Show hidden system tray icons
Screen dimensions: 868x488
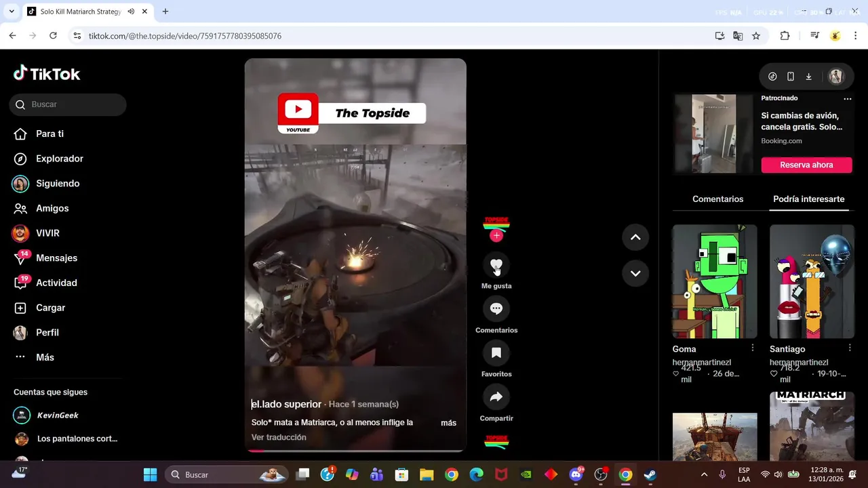(704, 474)
